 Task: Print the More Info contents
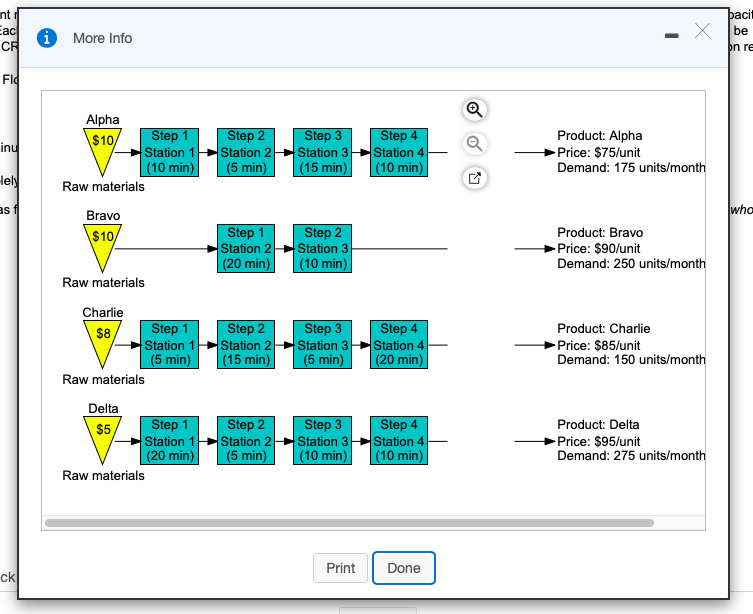pos(340,568)
